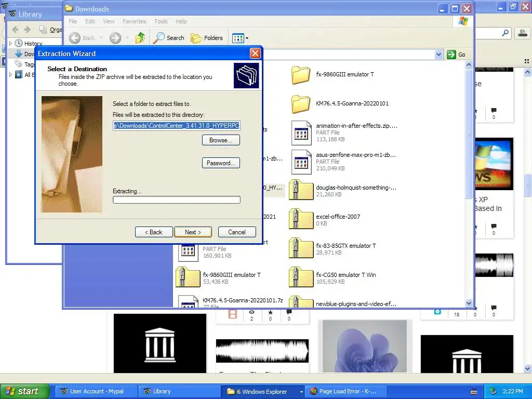Select excel-office-2007 zip icon
This screenshot has width=532, height=399.
coord(301,220)
